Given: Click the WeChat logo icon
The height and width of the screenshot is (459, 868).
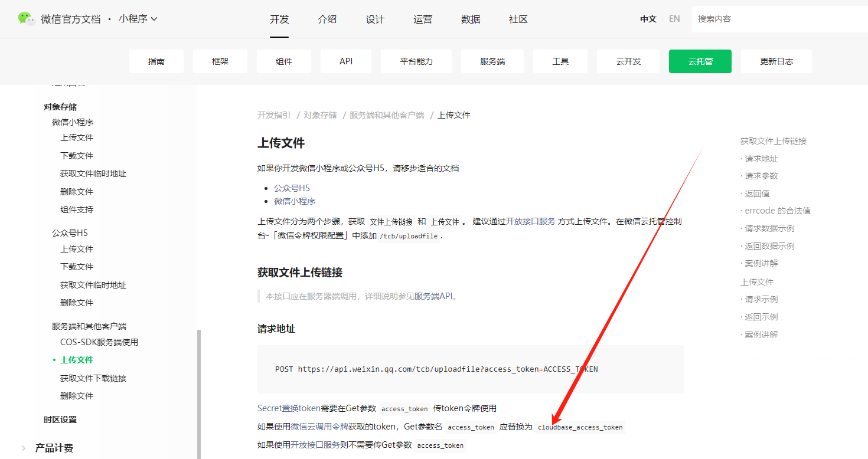Looking at the screenshot, I should [x=27, y=19].
